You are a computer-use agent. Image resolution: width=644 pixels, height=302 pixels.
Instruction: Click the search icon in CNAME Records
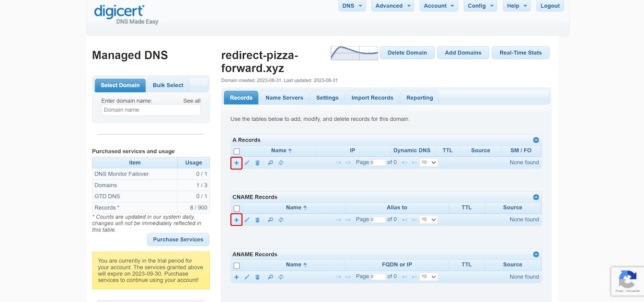point(270,220)
